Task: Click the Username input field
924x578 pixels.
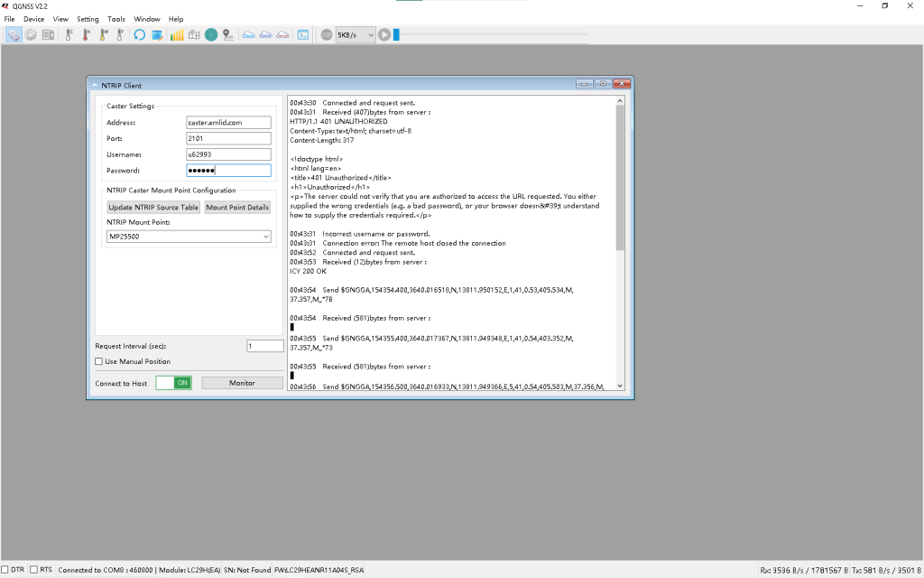Action: [x=228, y=154]
